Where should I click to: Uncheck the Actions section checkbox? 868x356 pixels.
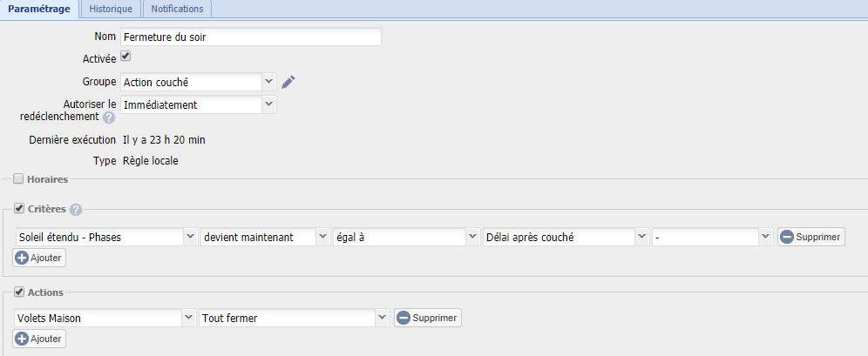click(18, 292)
